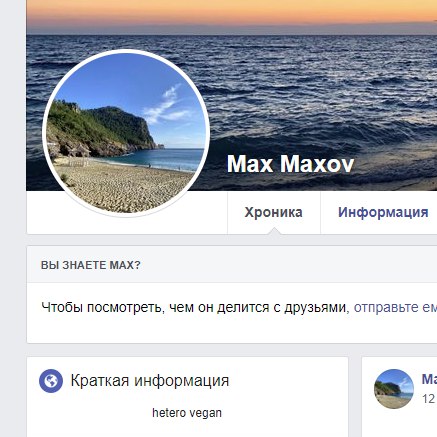
Task: Click the post timestamp starting with 12
Action: [x=429, y=399]
